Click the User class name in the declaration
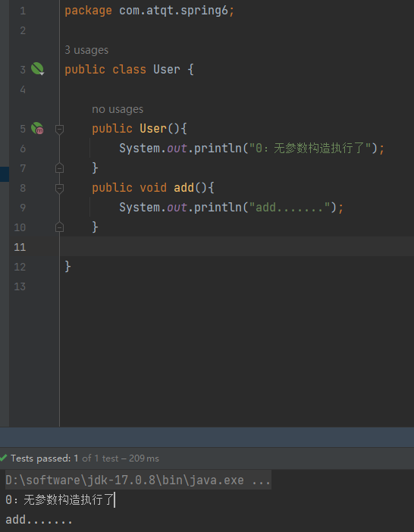This screenshot has height=532, width=414. (x=167, y=70)
